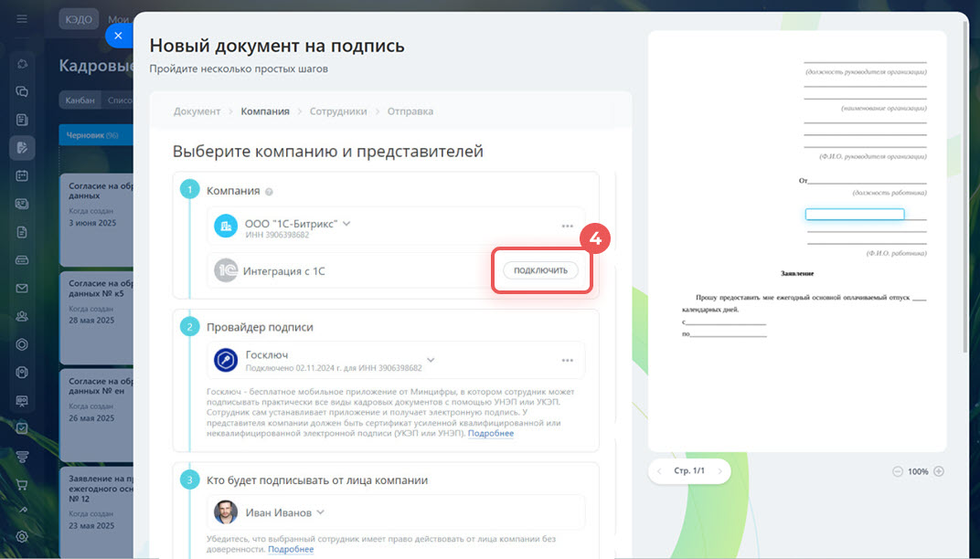Click the ООО "1С-Битрикс" company building icon
This screenshot has width=980, height=559.
226,227
